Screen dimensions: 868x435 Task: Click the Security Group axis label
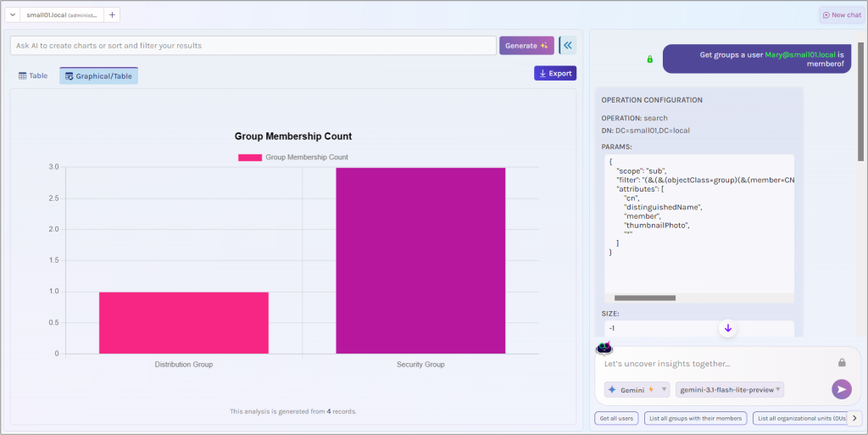[x=420, y=364]
